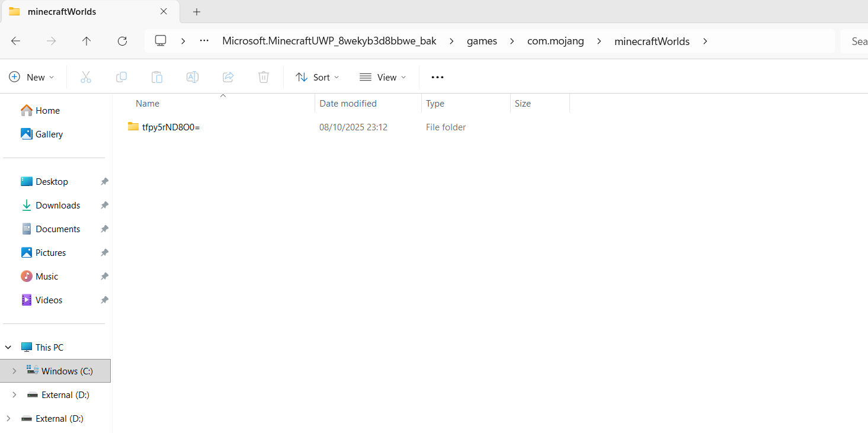
Task: Open the chevron dropdown after games breadcrumb
Action: [513, 41]
